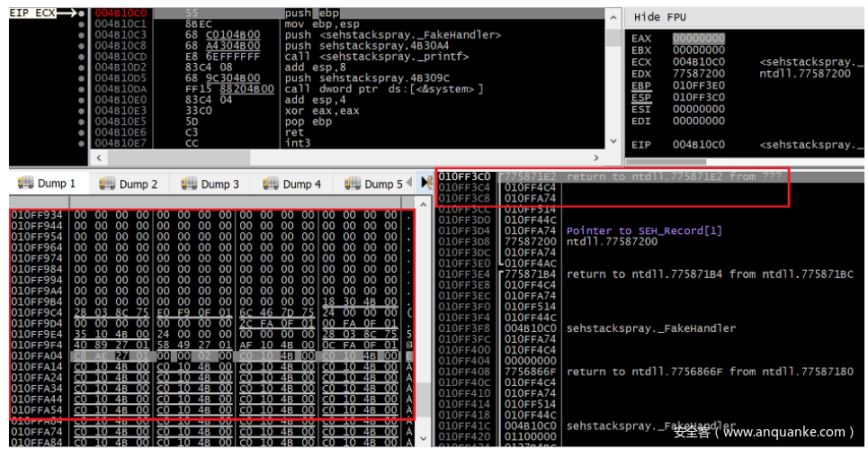This screenshot has height=449, width=868.
Task: Click the Dump 2 tab icon
Action: coord(106,184)
